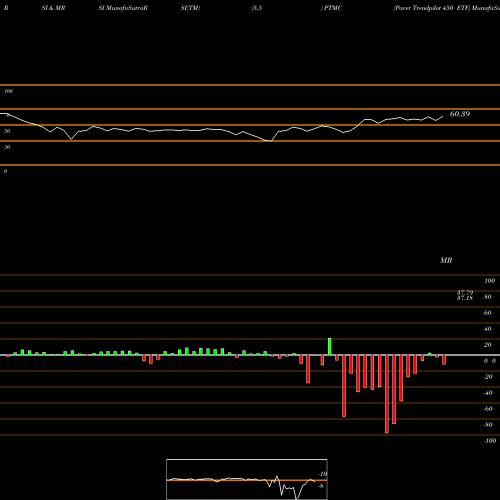Click the 100 label on the MR axis
Screen dimensions: 500x500
pyautogui.click(x=489, y=281)
